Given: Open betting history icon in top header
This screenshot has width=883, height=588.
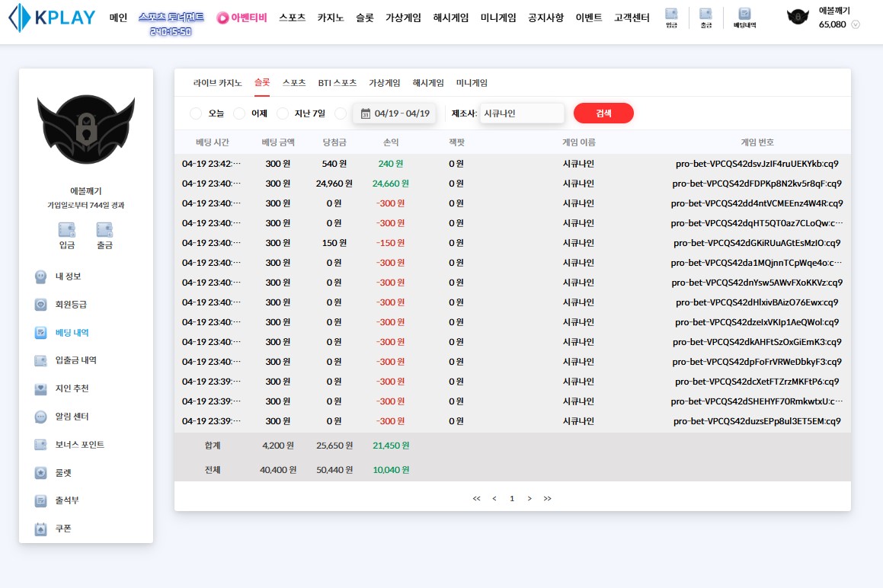Looking at the screenshot, I should tap(744, 14).
